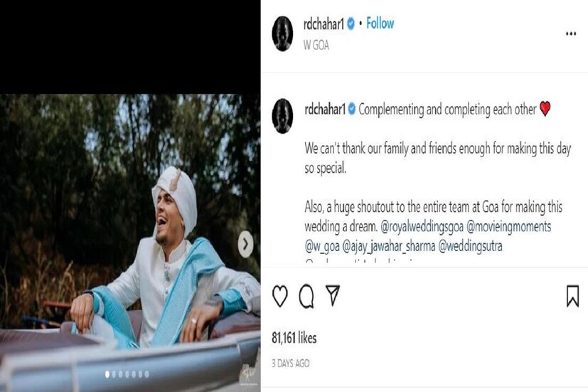588x392 pixels.
Task: Select the first carousel dot indicator
Action: click(x=107, y=374)
